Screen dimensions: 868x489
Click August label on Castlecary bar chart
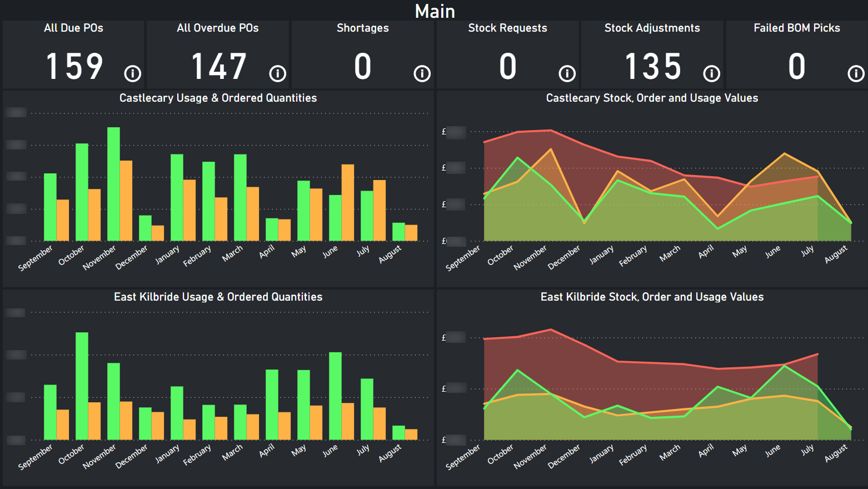(390, 255)
